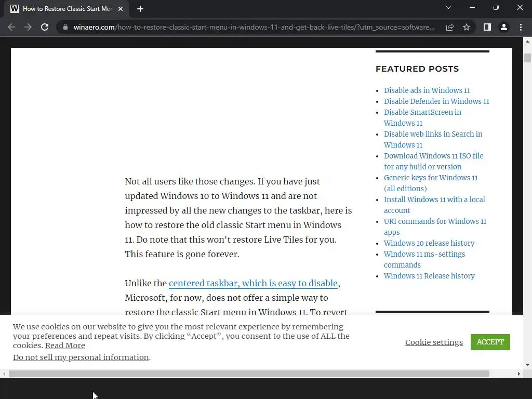Open 'Windows 11 ms-settings commands' link
The height and width of the screenshot is (399, 532).
tap(424, 259)
